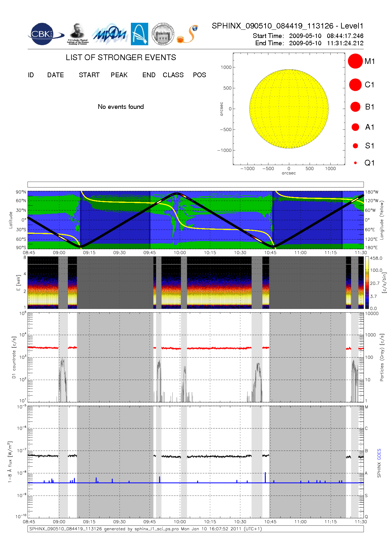Click the yellow solar disk image
The width and height of the screenshot is (392, 555).
click(289, 109)
